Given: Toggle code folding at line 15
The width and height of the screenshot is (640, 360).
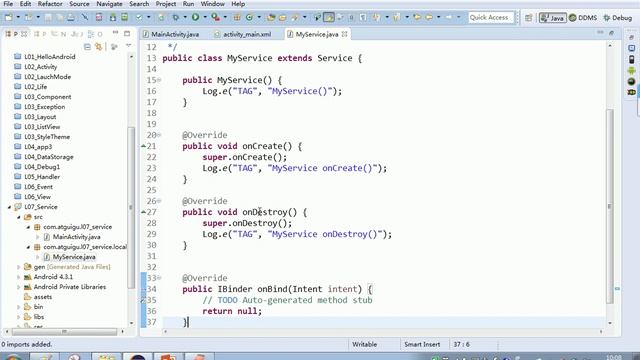Looking at the screenshot, I should point(159,80).
